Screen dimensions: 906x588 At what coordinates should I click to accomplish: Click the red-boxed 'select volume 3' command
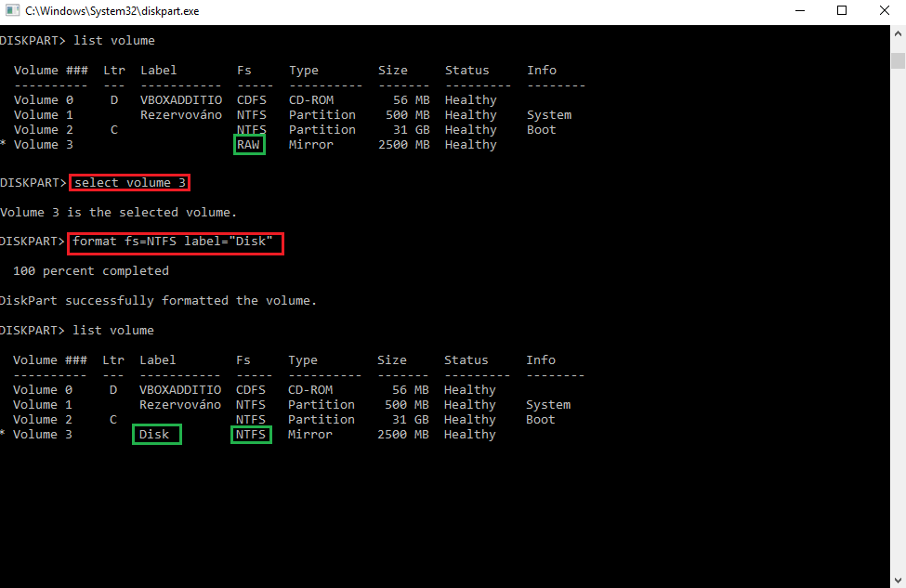[x=129, y=182]
